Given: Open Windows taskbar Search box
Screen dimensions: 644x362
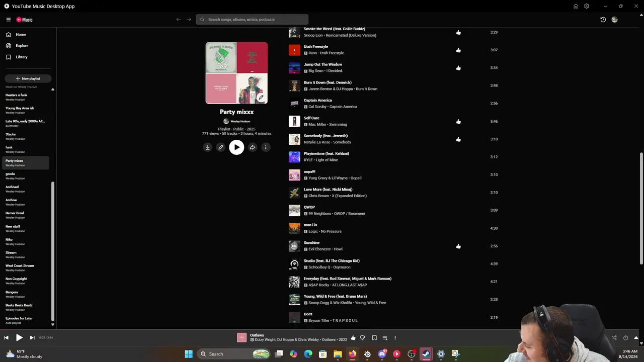Looking at the screenshot, I should 234,354.
